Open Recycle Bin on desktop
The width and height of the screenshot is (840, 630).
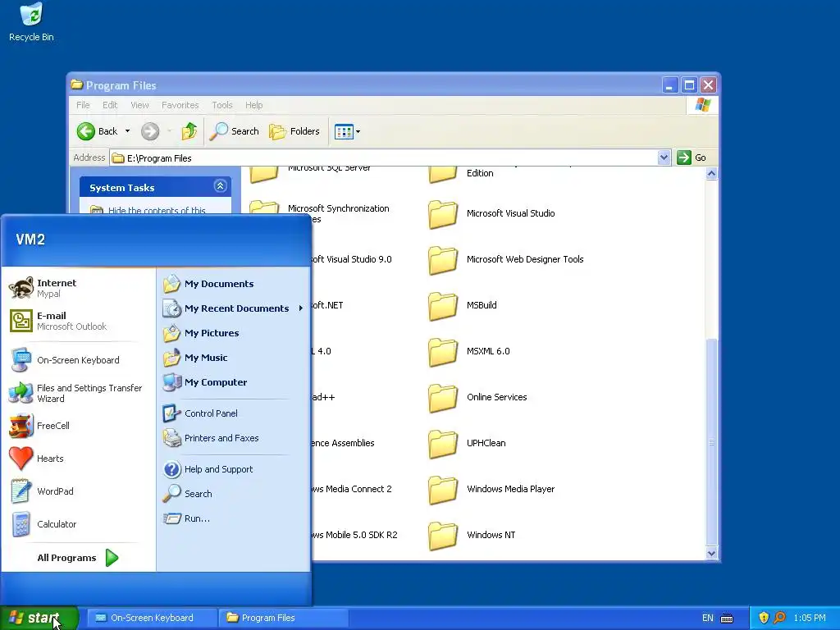[x=31, y=22]
